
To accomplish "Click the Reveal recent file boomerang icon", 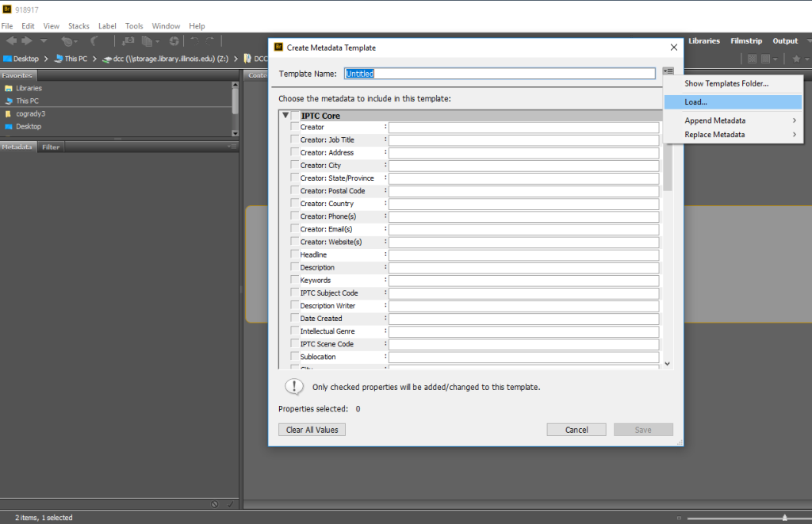I will pyautogui.click(x=94, y=41).
